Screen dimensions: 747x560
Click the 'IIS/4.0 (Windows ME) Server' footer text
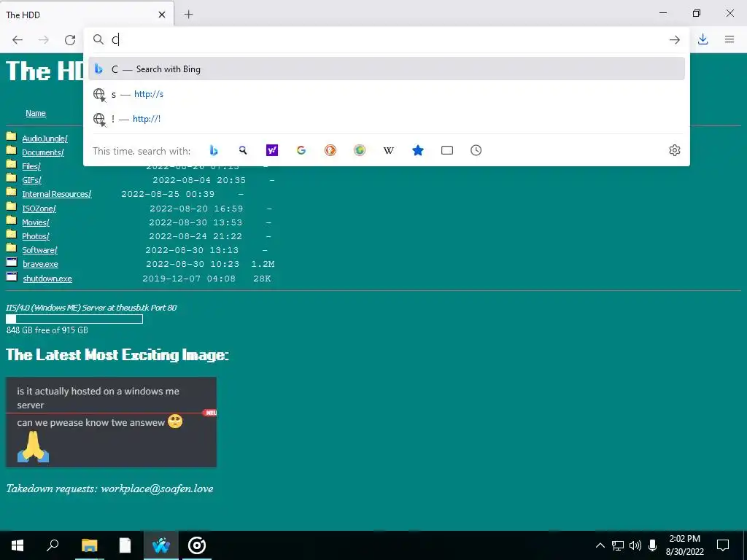pos(91,308)
